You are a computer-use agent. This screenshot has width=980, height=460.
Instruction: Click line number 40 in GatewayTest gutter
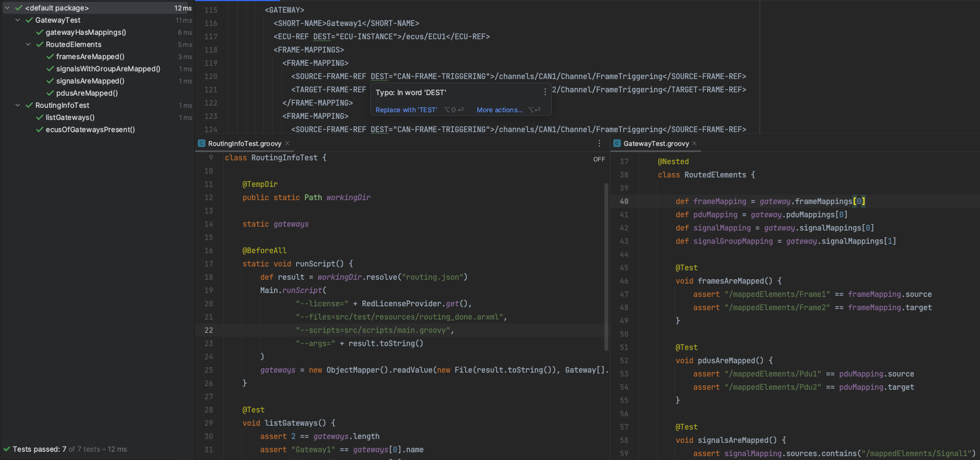point(624,201)
